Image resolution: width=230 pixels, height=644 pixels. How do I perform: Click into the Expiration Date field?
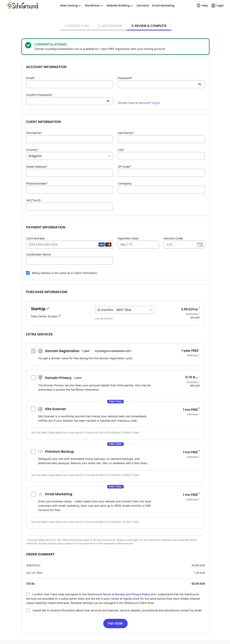138,244
